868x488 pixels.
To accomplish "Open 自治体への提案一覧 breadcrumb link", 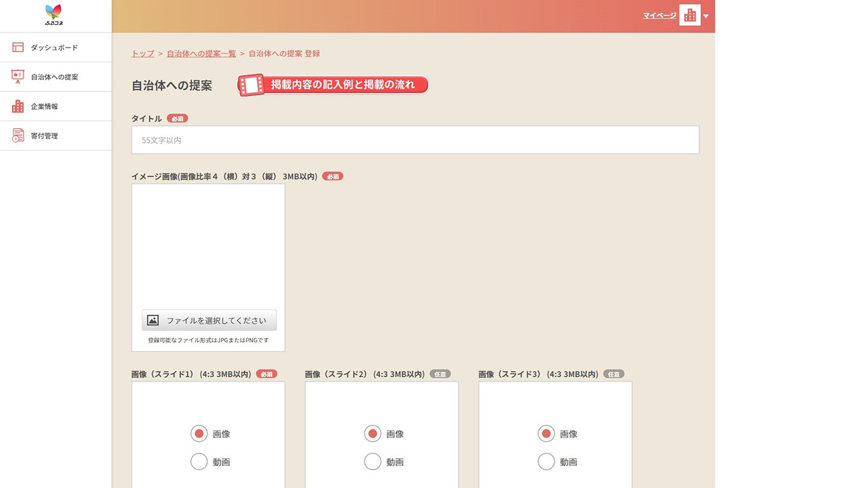I will [201, 54].
